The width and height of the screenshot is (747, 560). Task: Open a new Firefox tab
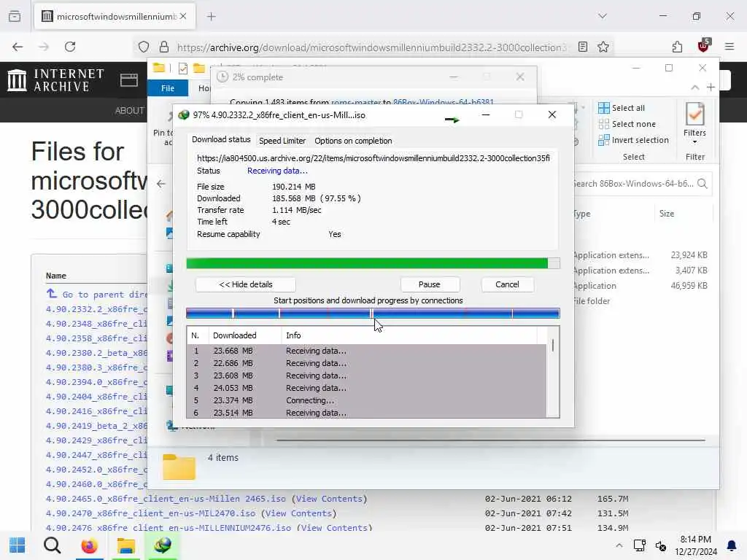tap(212, 17)
